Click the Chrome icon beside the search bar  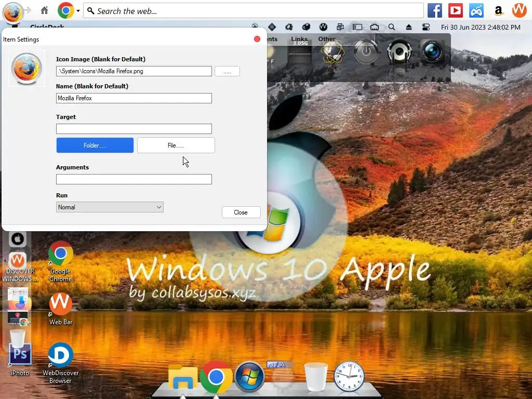66,10
